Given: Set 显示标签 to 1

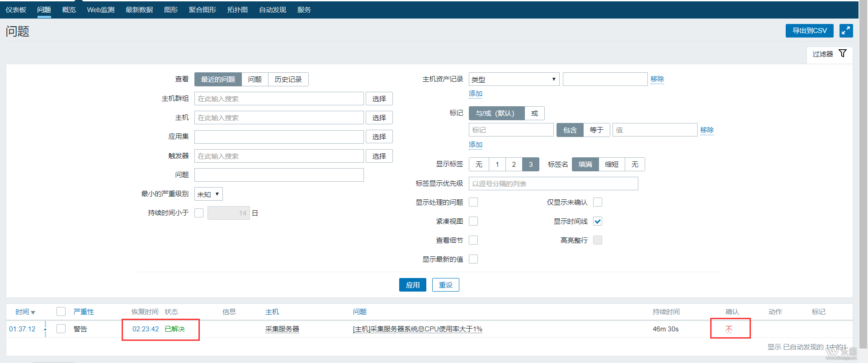Looking at the screenshot, I should point(497,164).
